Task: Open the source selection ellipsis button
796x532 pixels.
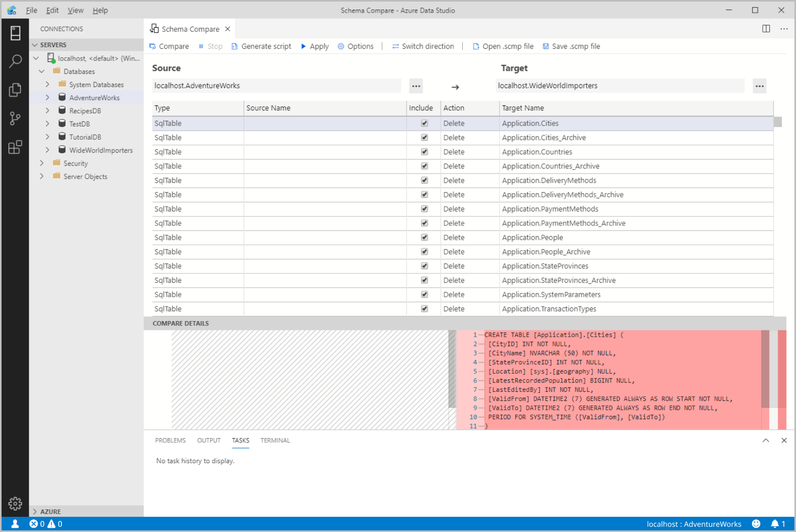Action: (416, 86)
